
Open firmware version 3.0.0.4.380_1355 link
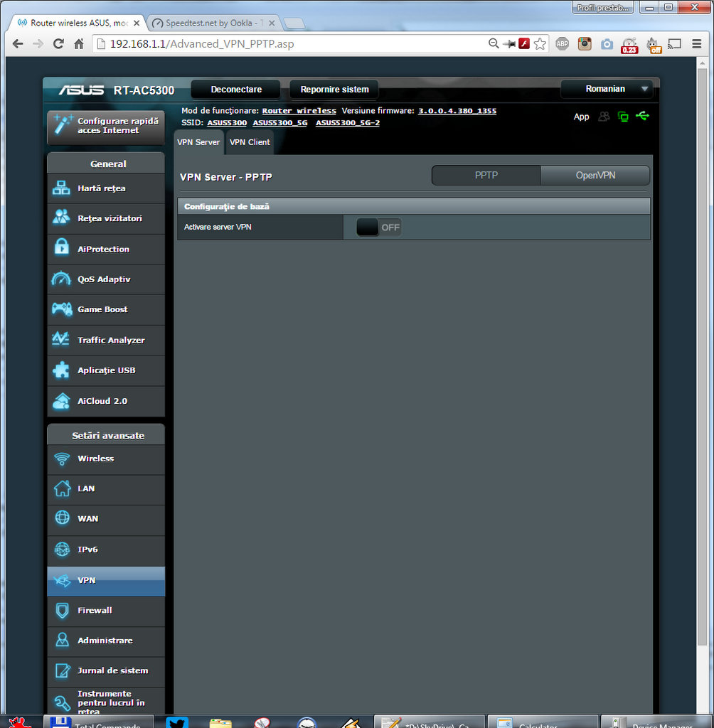click(x=457, y=111)
